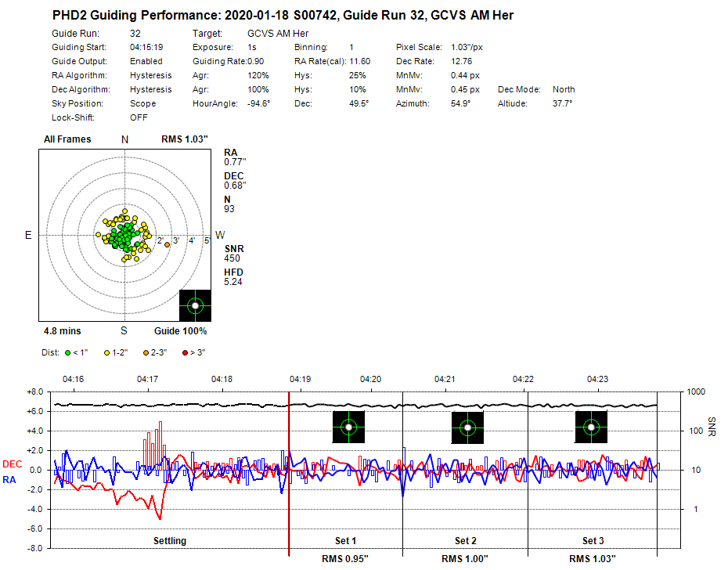Click the SNR value '450'
The height and width of the screenshot is (570, 728).
click(x=232, y=258)
